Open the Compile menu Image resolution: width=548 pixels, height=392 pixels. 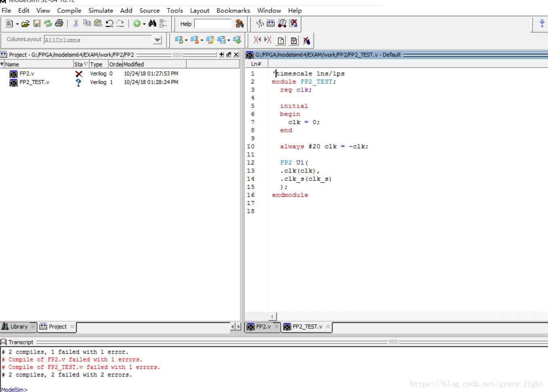(69, 11)
